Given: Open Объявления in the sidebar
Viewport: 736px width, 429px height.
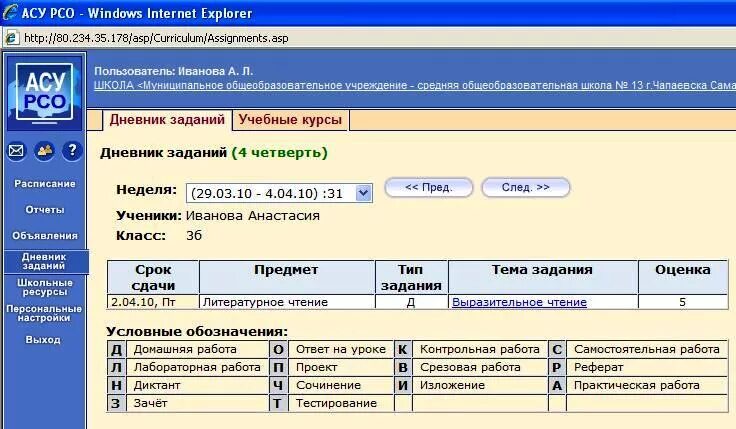Looking at the screenshot, I should (45, 236).
